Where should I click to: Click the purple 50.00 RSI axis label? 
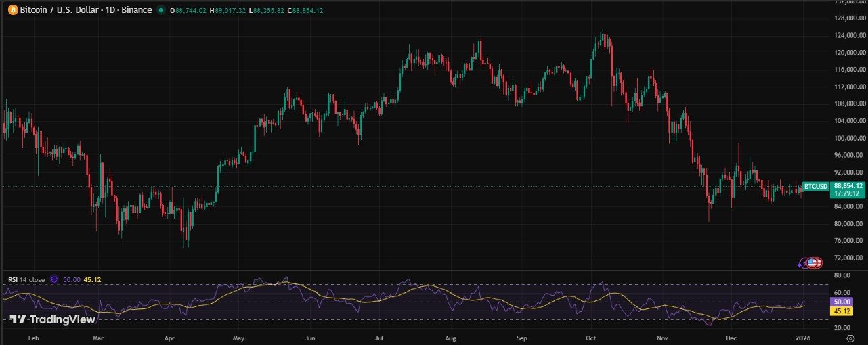tap(842, 302)
